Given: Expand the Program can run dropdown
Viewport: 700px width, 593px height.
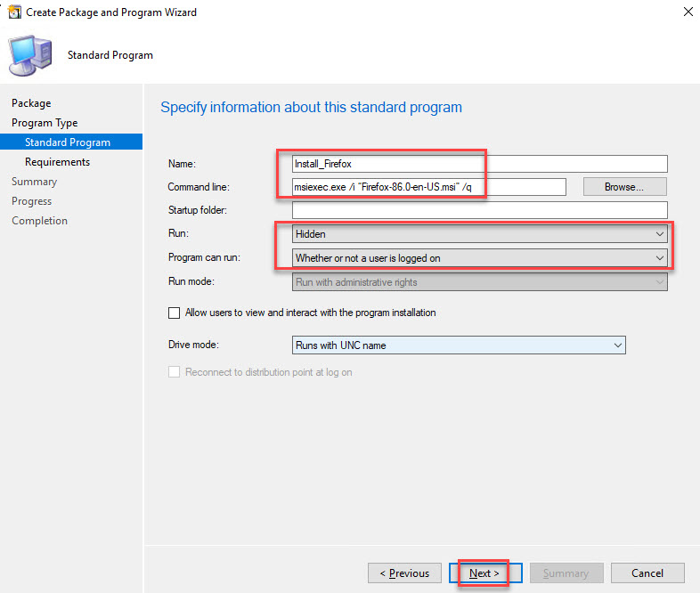Looking at the screenshot, I should coord(480,258).
